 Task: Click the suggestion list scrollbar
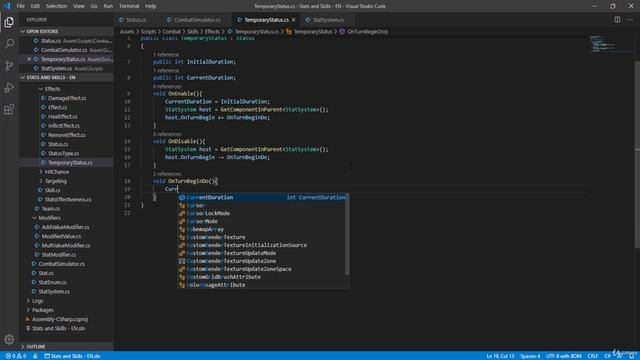pyautogui.click(x=347, y=234)
